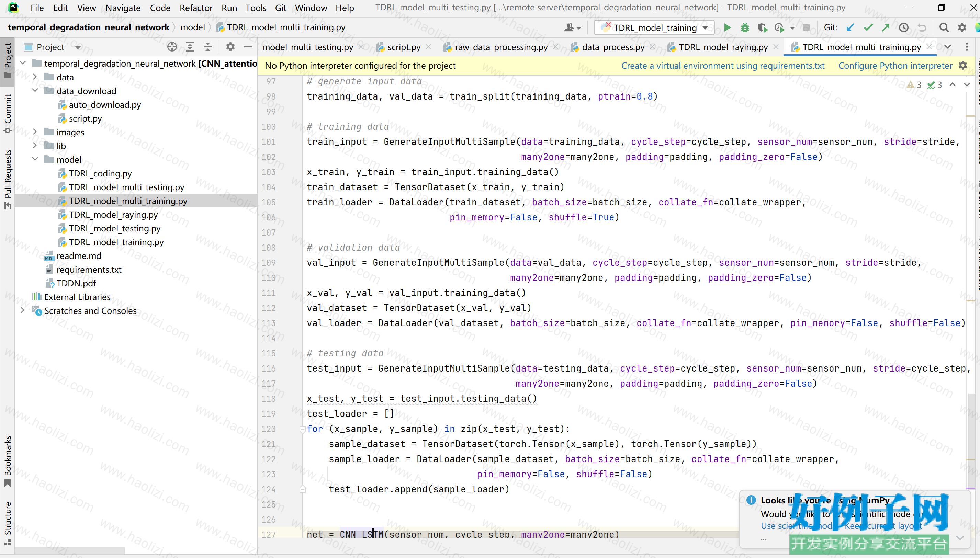Click the stop process icon
Viewport: 980px width, 558px height.
(x=806, y=27)
